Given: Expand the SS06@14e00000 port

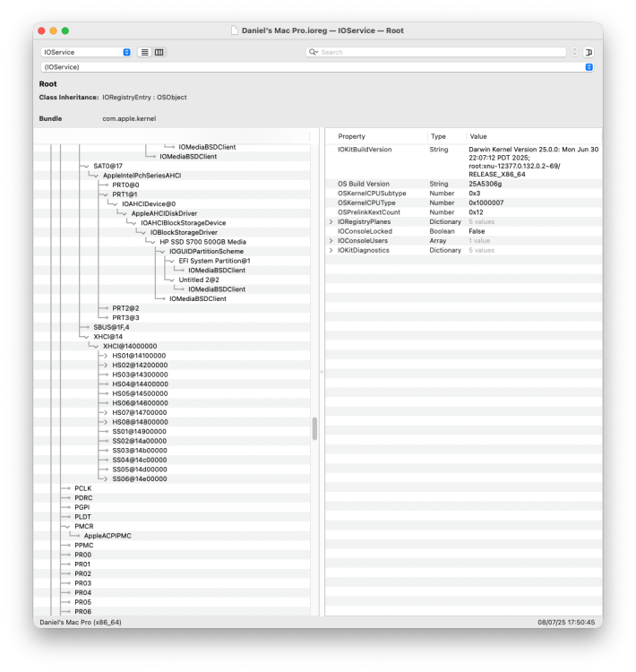Looking at the screenshot, I should click(106, 478).
